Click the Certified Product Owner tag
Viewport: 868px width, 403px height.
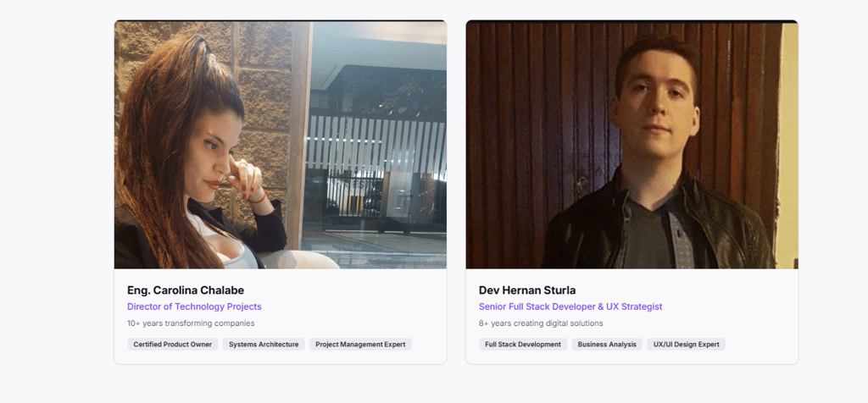[x=173, y=345]
